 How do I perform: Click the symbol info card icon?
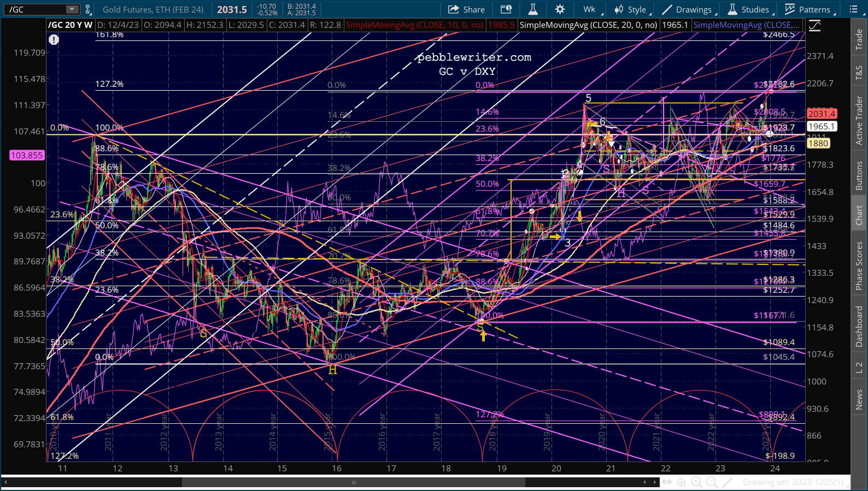click(x=506, y=9)
